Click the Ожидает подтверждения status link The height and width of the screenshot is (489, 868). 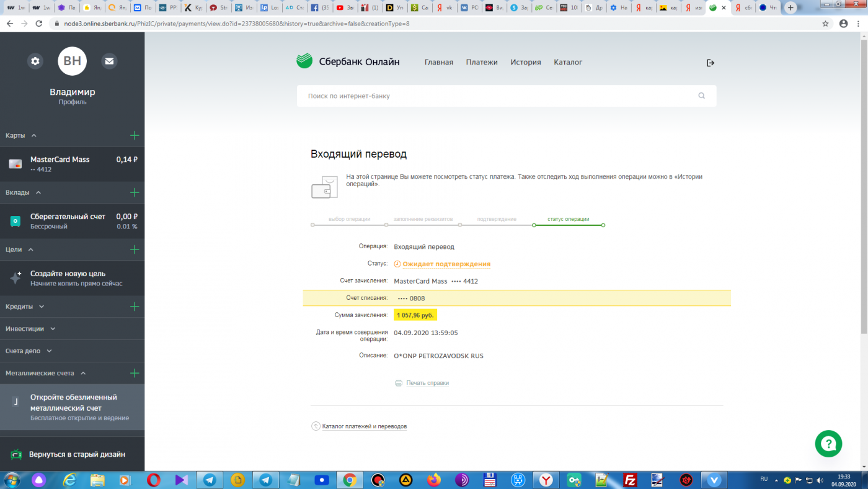point(446,264)
